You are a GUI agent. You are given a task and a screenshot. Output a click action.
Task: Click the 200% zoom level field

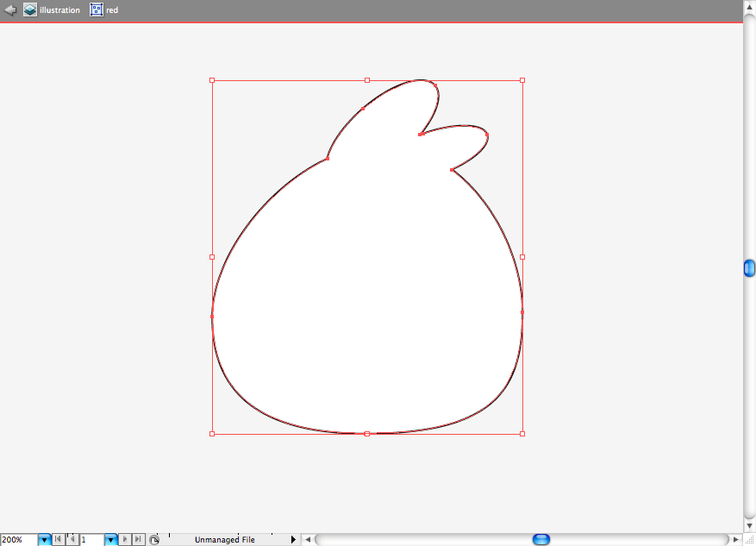(19, 540)
